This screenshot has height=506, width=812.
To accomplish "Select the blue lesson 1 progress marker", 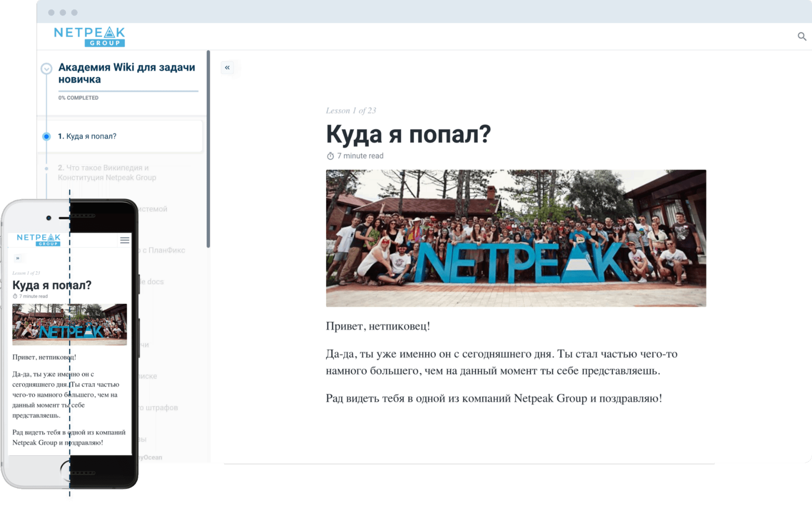I will 46,136.
